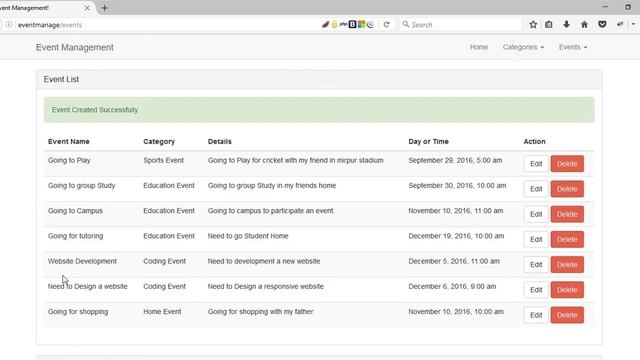This screenshot has width=640, height=360.
Task: Open the downloads arrow icon
Action: point(566,24)
